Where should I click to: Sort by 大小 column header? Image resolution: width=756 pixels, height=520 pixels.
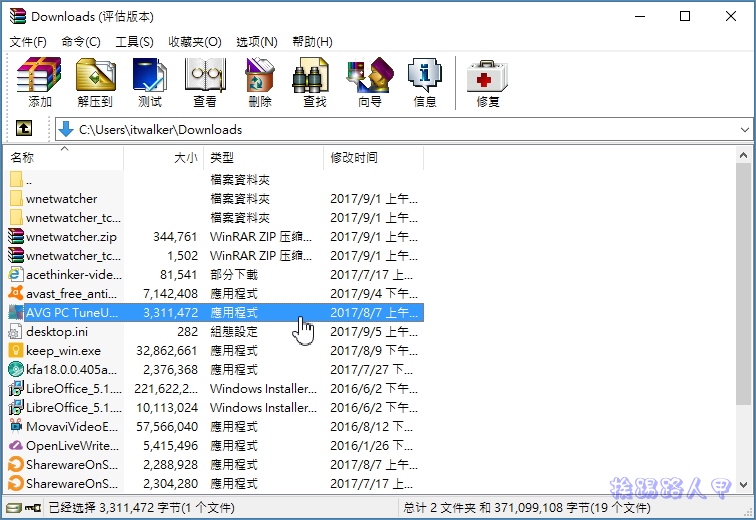163,158
